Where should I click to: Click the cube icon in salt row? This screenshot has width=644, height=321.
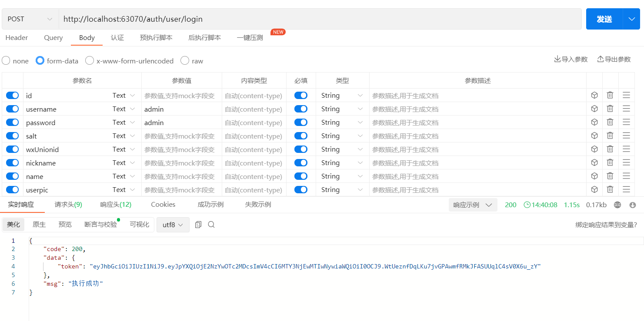pos(594,136)
